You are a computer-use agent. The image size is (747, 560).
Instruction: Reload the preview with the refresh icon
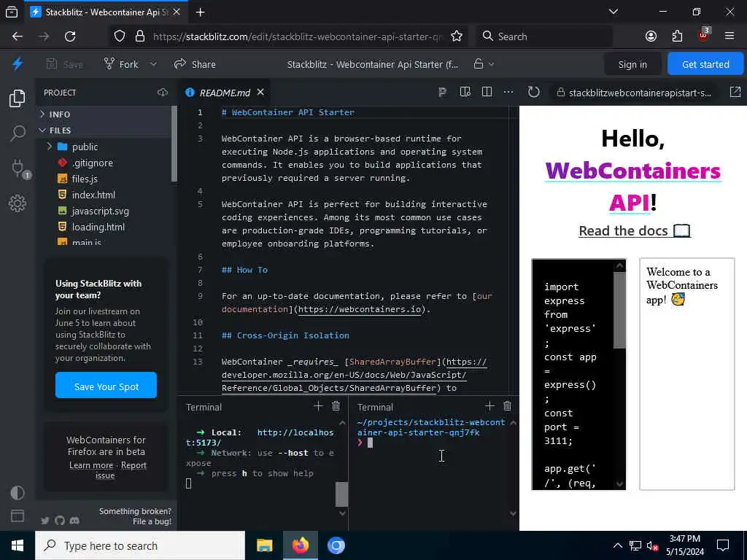(533, 92)
